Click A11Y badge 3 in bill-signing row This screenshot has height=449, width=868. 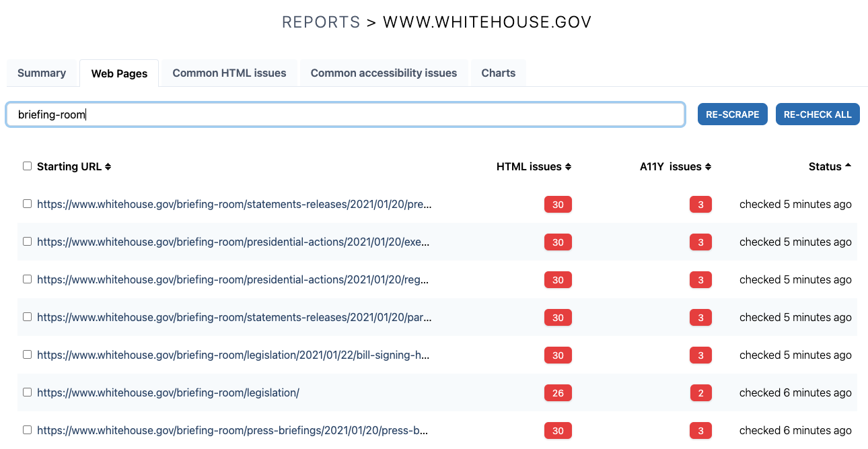[700, 355]
